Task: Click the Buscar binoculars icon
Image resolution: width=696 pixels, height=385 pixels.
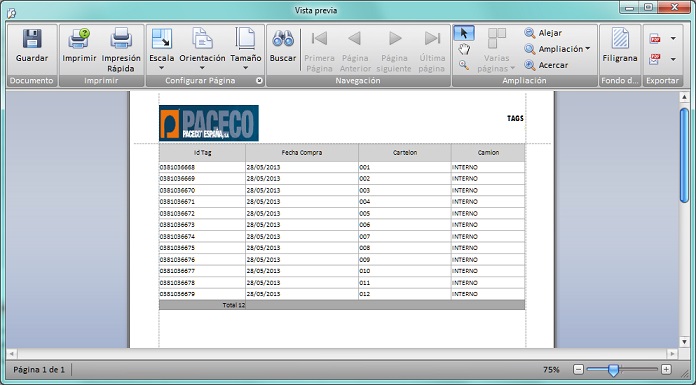Action: [283, 39]
